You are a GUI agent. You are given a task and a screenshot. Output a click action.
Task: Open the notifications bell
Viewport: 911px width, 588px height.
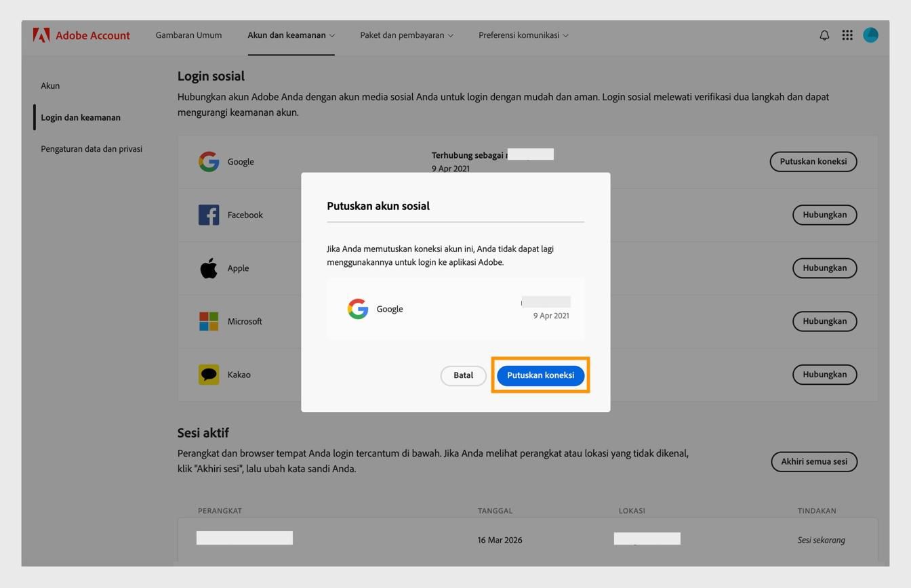pyautogui.click(x=824, y=35)
